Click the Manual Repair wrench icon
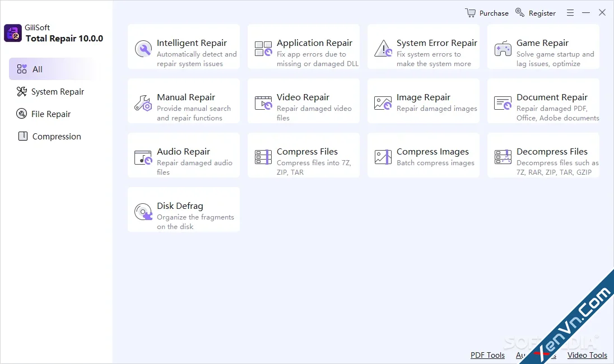This screenshot has width=614, height=364. (x=143, y=103)
